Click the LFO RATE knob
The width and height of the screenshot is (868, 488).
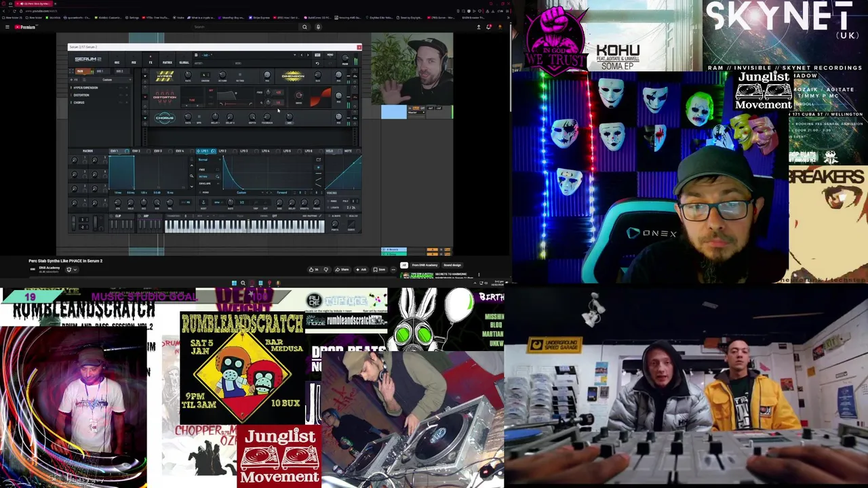click(x=231, y=202)
